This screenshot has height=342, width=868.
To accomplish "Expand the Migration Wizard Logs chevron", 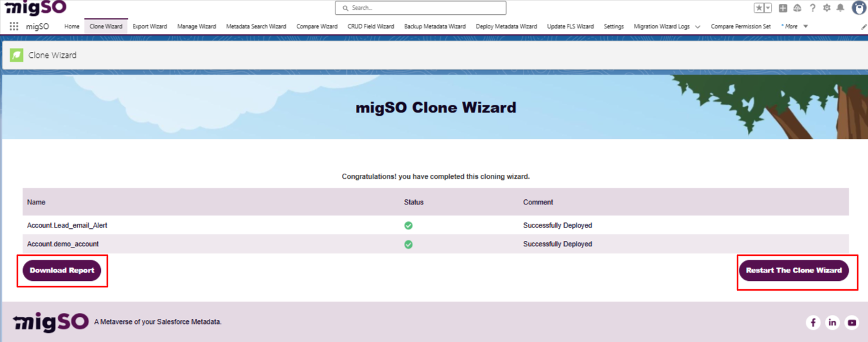I will [698, 27].
